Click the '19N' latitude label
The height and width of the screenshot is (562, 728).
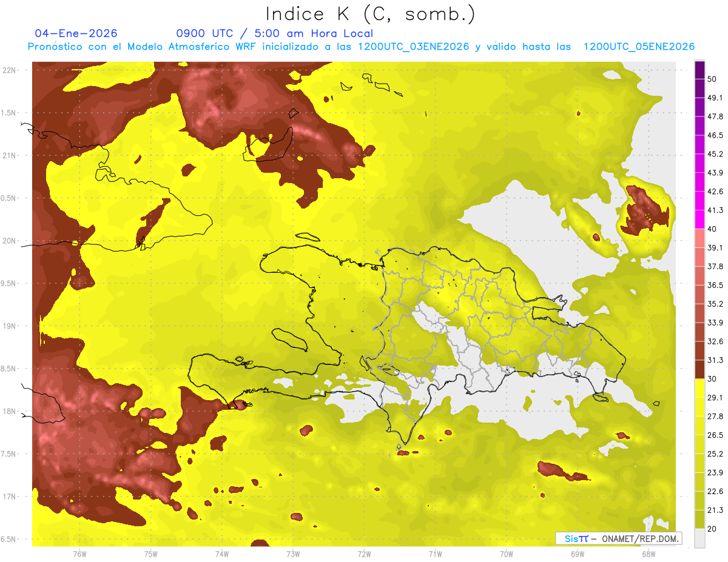pyautogui.click(x=10, y=326)
